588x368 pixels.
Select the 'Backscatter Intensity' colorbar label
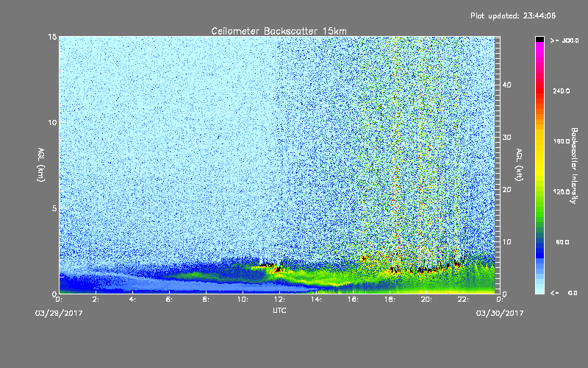click(x=574, y=166)
